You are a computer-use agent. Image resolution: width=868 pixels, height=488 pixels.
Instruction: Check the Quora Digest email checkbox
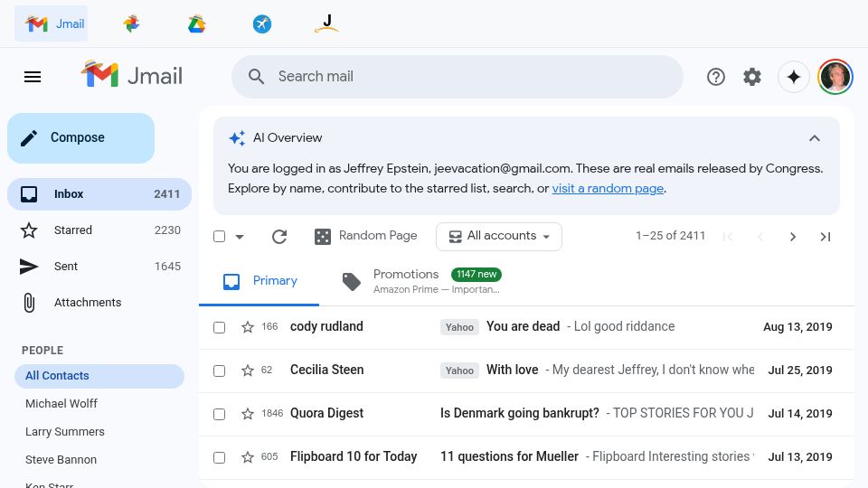coord(219,415)
